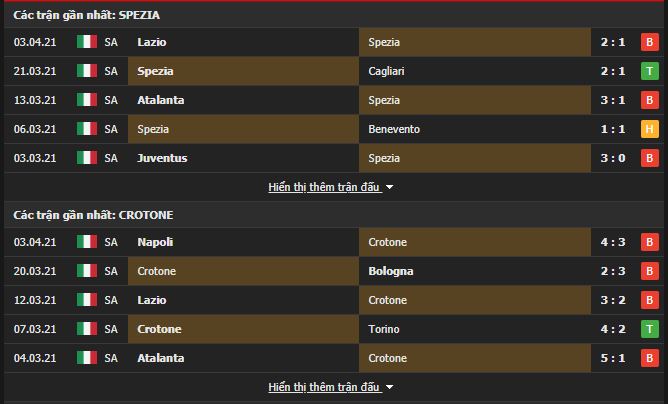
Task: Click the red B badge for Atalanta vs Crotone
Action: click(x=649, y=358)
